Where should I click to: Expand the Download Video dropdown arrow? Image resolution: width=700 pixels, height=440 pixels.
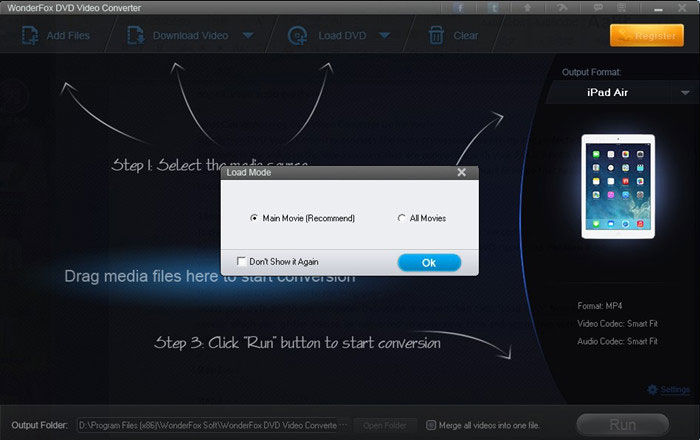click(x=248, y=36)
